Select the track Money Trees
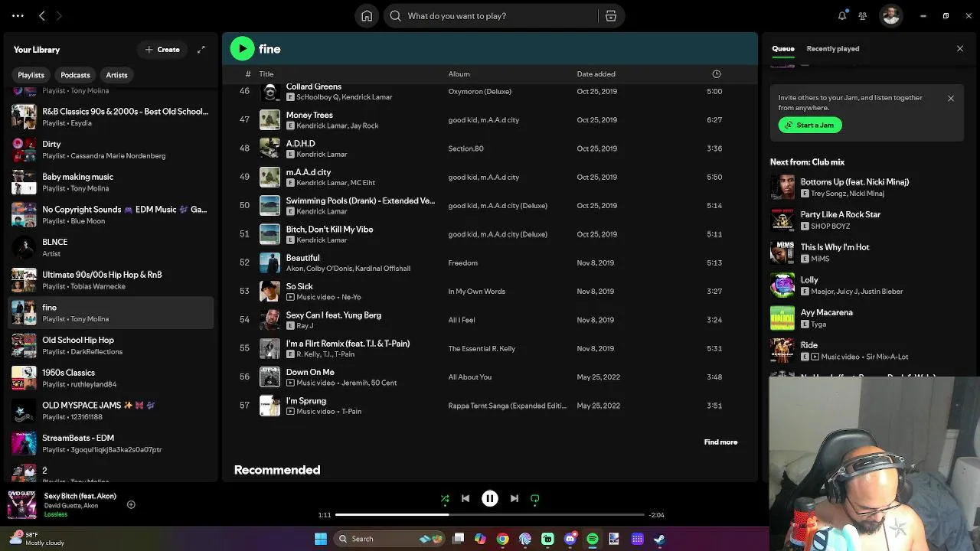The width and height of the screenshot is (980, 551). click(488, 120)
